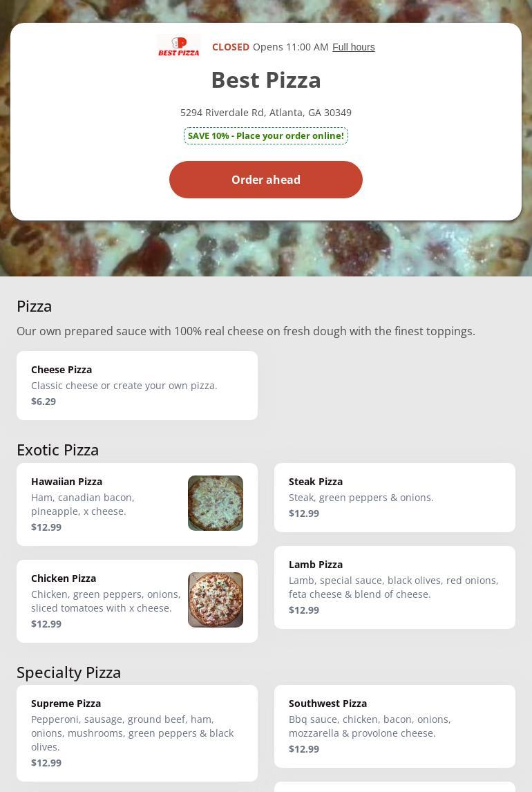The image size is (532, 792).
Task: Click the Specialty Pizza section heading
Action: (68, 672)
